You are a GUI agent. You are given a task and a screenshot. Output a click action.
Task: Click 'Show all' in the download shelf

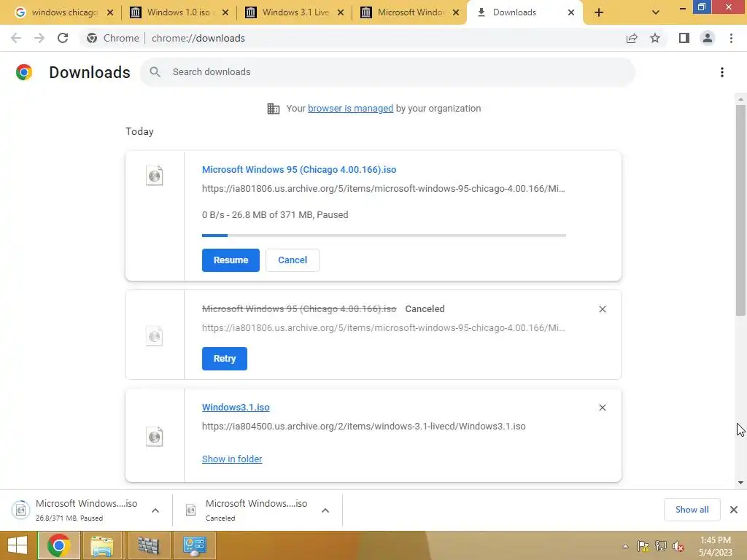tap(692, 510)
